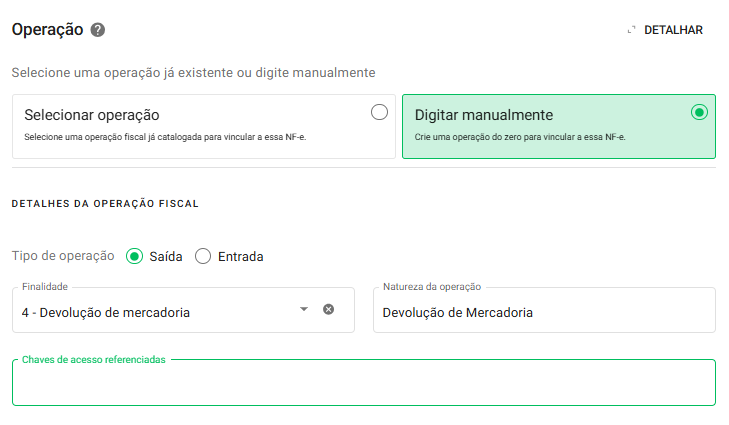Select the 'Digitar manualmente' radio button
The image size is (729, 425).
pyautogui.click(x=699, y=112)
